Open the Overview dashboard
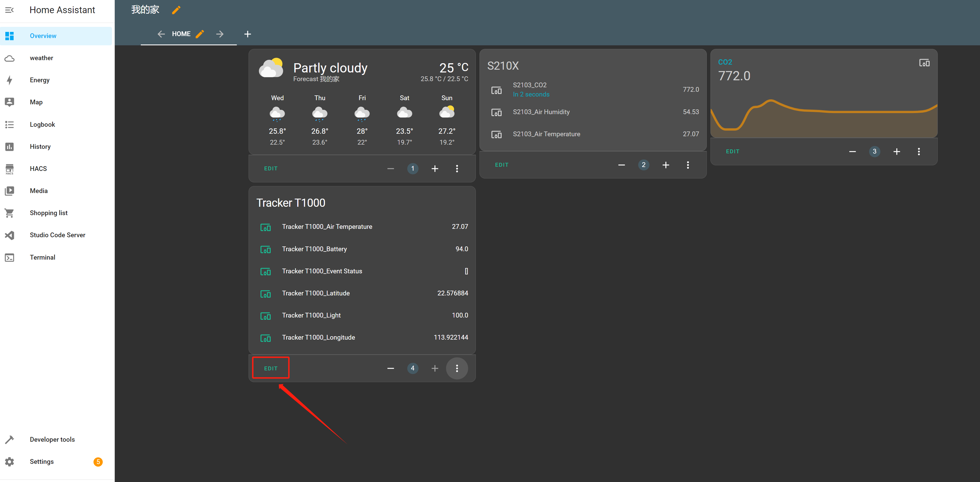 [x=56, y=36]
